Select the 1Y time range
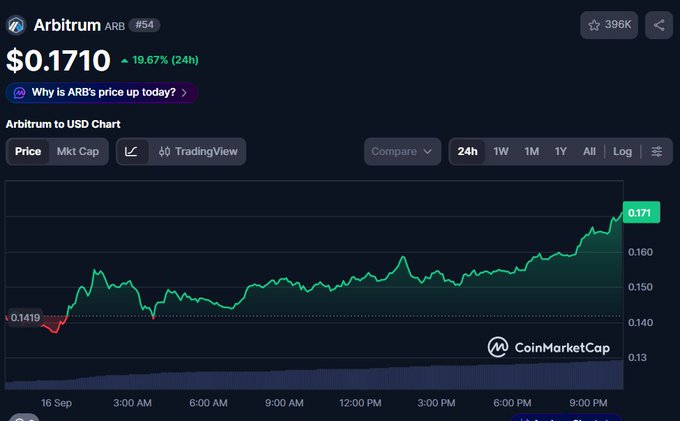This screenshot has height=421, width=680. coord(560,151)
